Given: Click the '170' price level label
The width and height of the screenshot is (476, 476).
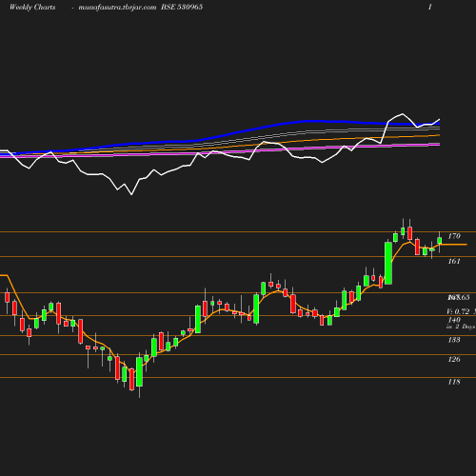Looking at the screenshot, I should coord(454,236).
